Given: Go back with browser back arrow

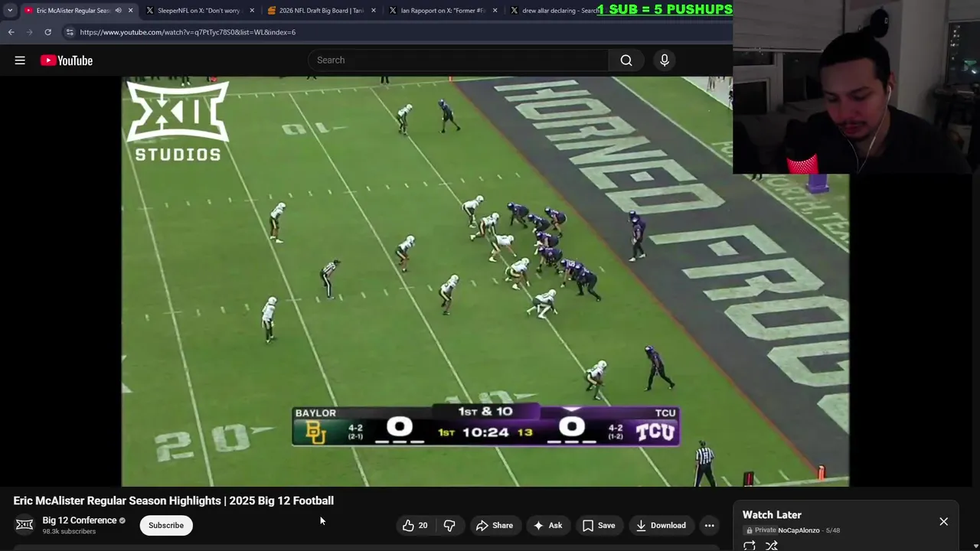Looking at the screenshot, I should click(11, 32).
